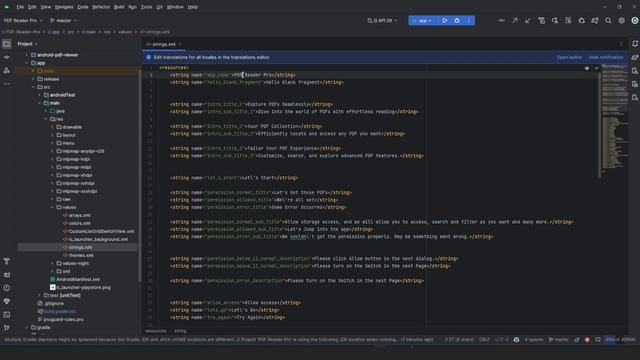This screenshot has height=360, width=640.
Task: Open the Commit tool window in left sidebar
Action: coord(7,57)
